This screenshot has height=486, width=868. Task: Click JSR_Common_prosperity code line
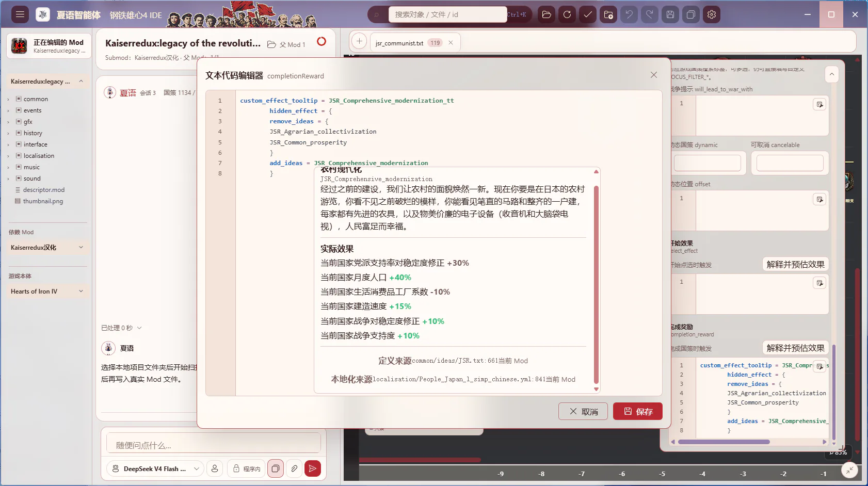coord(308,142)
